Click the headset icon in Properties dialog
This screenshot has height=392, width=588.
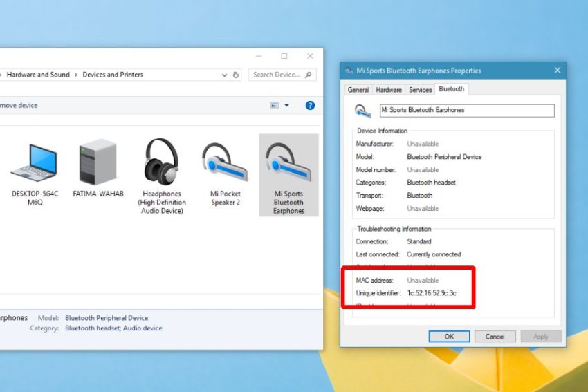[x=362, y=111]
